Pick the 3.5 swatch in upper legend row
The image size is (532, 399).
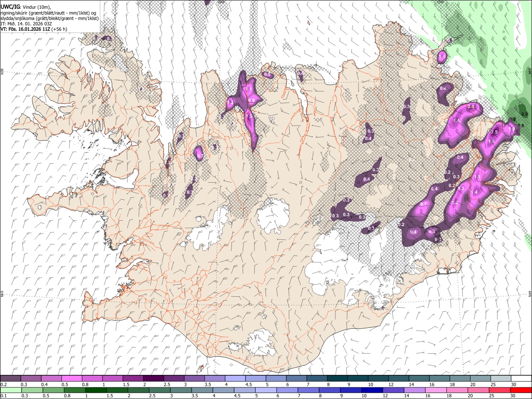214,378
